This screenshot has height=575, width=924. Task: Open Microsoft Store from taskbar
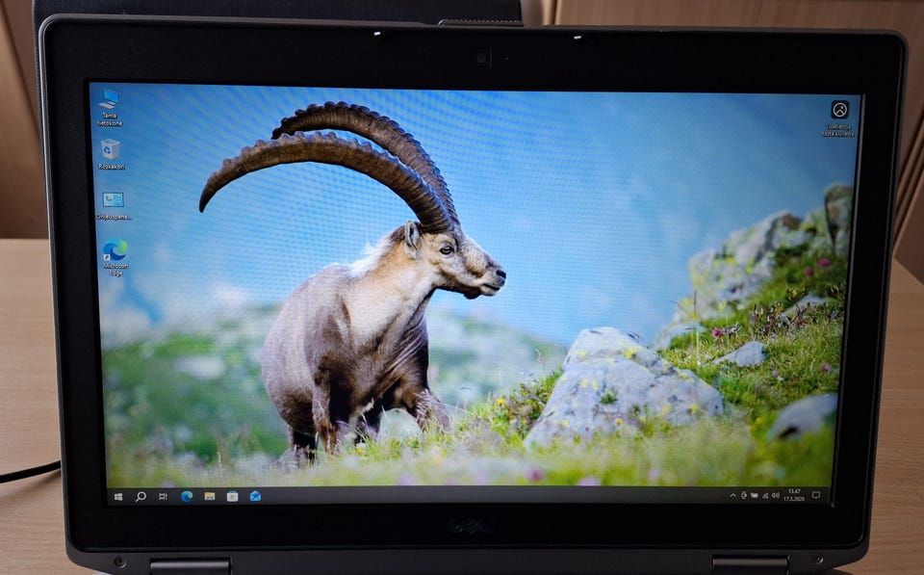pyautogui.click(x=233, y=497)
